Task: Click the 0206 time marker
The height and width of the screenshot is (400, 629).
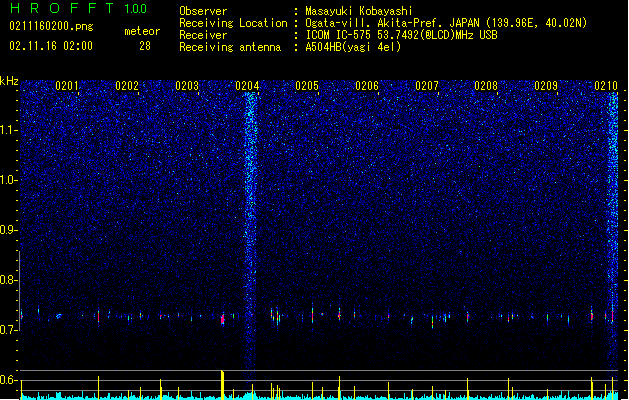Action: (367, 86)
